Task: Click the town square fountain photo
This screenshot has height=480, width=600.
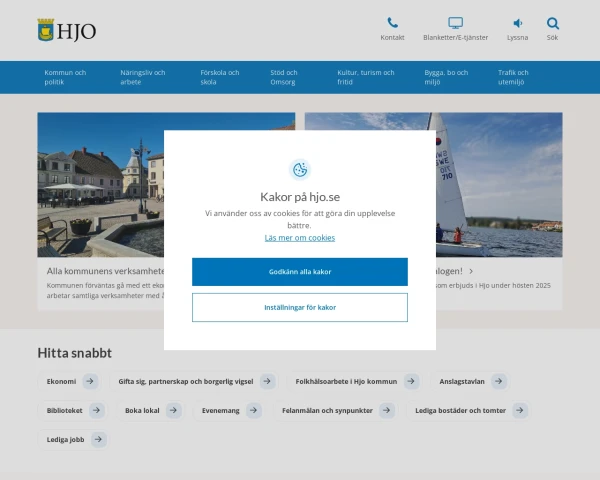Action: point(100,185)
